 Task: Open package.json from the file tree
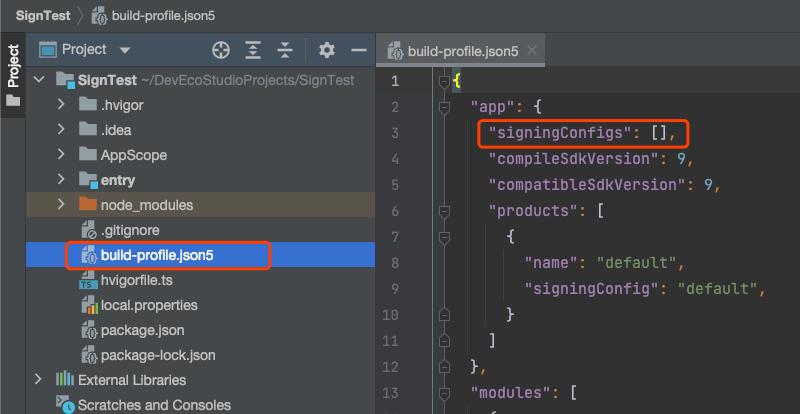142,330
